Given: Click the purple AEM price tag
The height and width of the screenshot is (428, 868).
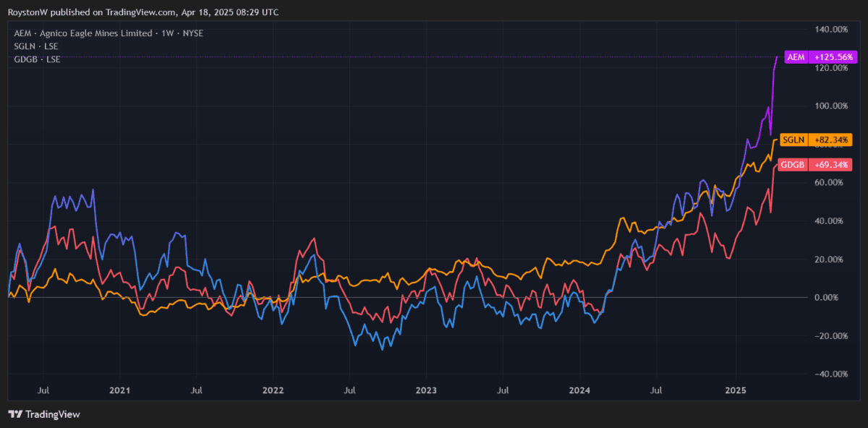Looking at the screenshot, I should click(796, 56).
